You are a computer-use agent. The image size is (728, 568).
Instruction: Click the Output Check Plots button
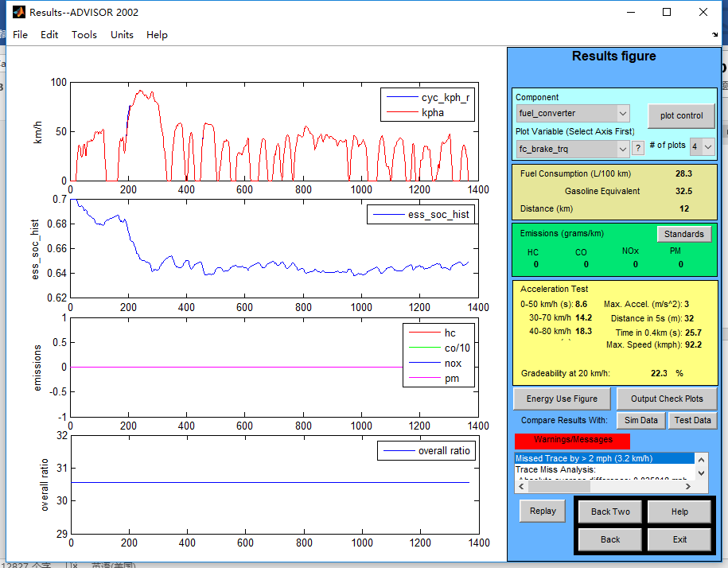(x=667, y=399)
